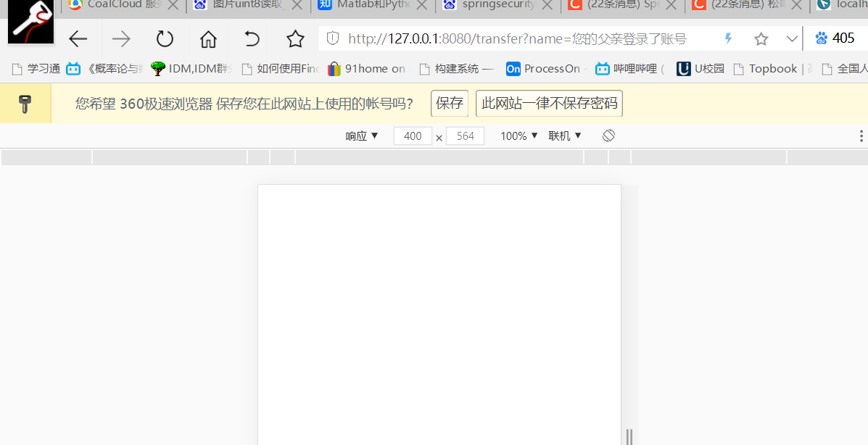
Task: Click the viewport height field showing 564
Action: click(465, 136)
